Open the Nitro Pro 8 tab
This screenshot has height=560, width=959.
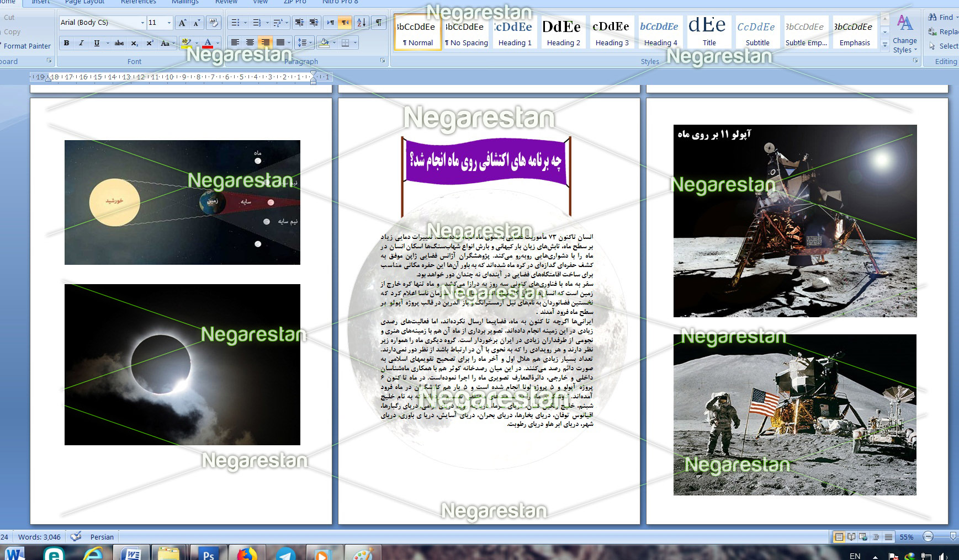pyautogui.click(x=340, y=2)
